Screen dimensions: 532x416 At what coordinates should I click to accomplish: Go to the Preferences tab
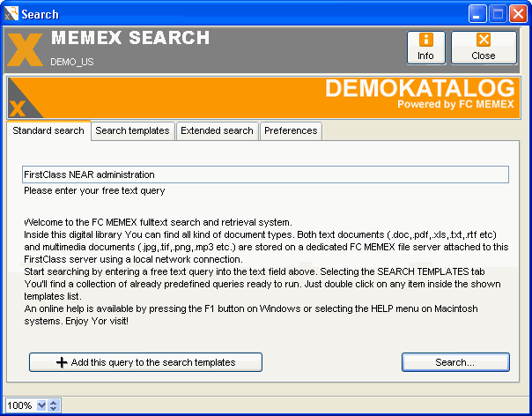tap(291, 130)
